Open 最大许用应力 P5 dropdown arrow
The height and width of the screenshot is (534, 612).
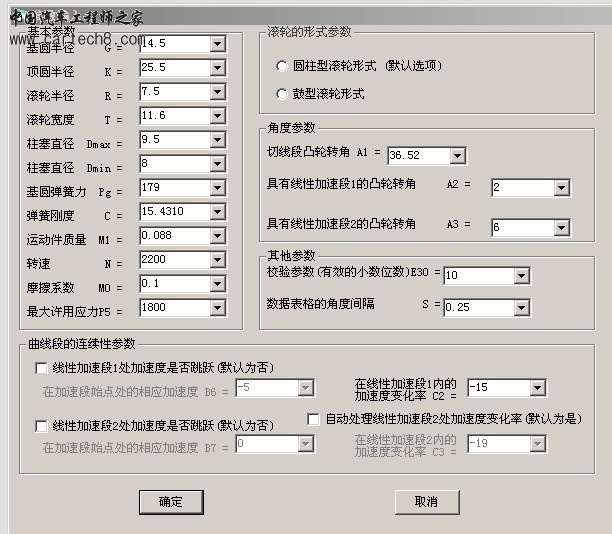[217, 308]
